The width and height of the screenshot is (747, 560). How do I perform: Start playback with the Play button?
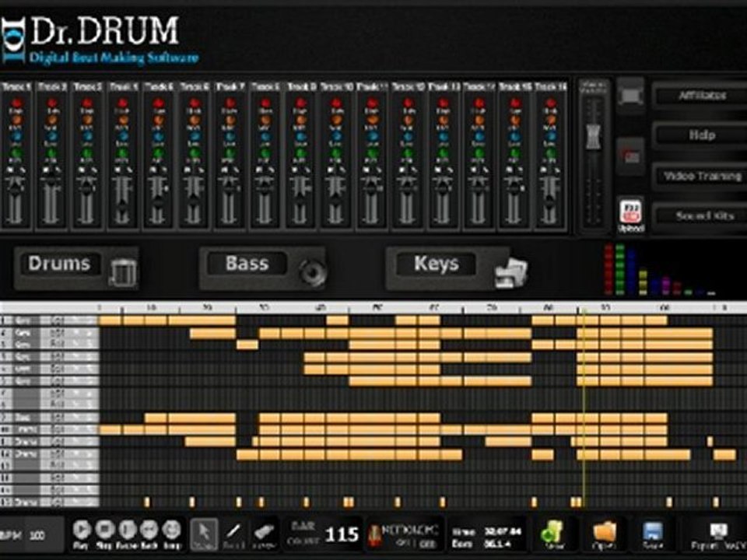[82, 530]
